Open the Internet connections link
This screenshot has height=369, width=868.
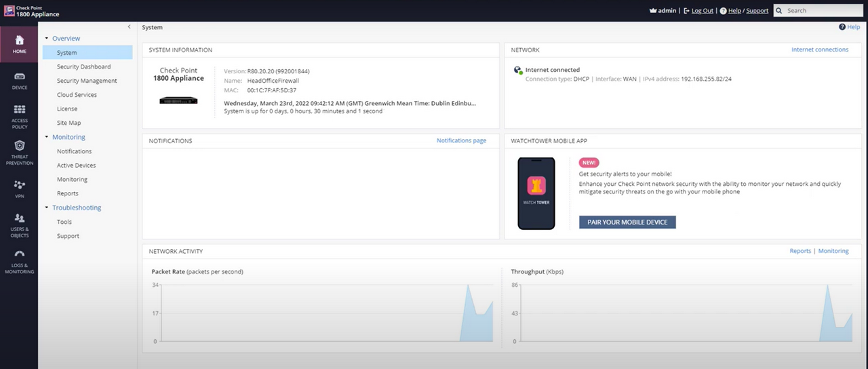[x=820, y=50]
